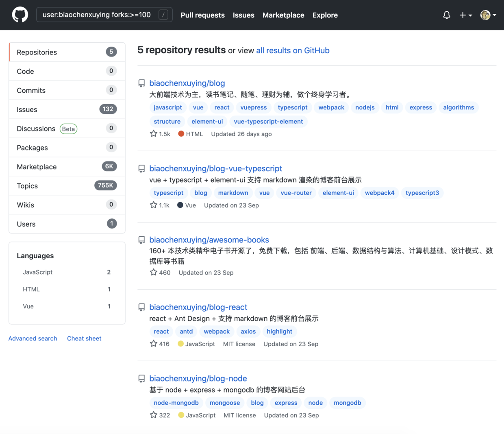Click the repository book icon beside biaochenxuying/blog
Screen dimensions: 504x434
(141, 83)
